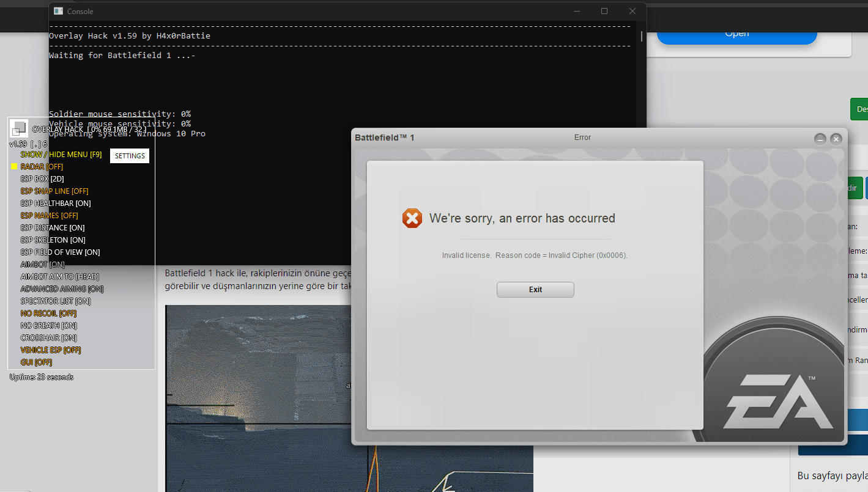Image resolution: width=868 pixels, height=492 pixels.
Task: Click the "Console" window title text
Action: (x=80, y=11)
